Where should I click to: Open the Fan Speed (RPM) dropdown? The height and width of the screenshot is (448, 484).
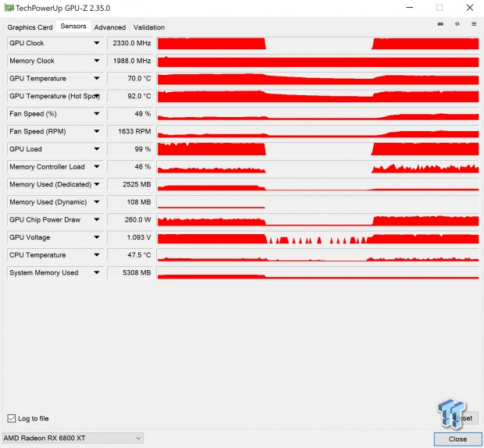tap(97, 131)
